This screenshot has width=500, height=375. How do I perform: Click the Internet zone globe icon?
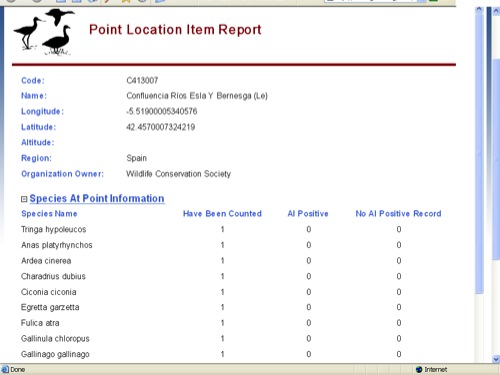coord(419,369)
